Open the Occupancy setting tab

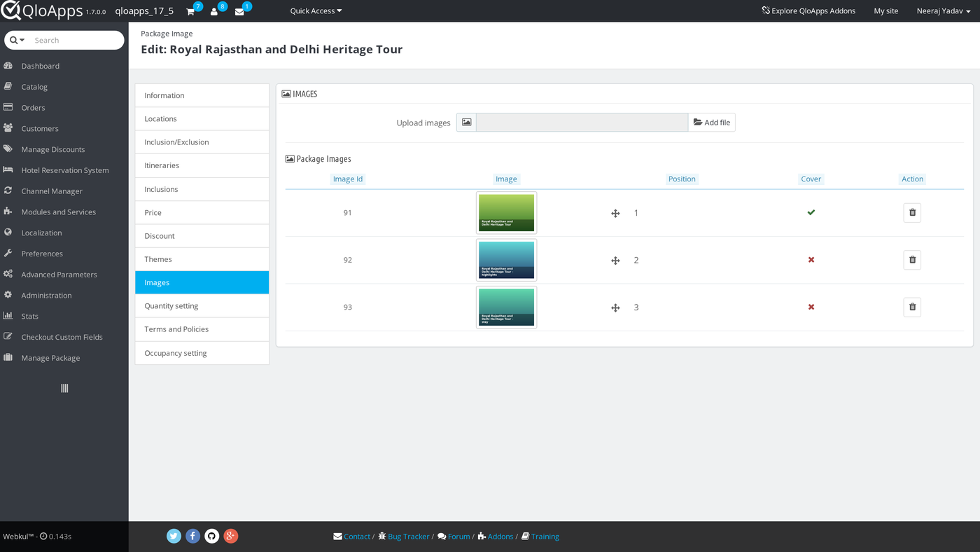(x=202, y=353)
